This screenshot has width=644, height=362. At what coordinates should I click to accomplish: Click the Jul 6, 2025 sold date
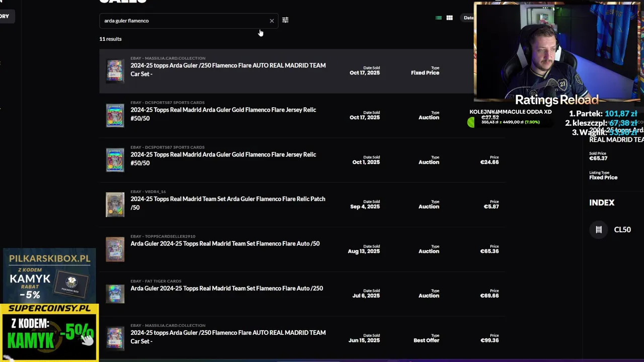point(366,296)
